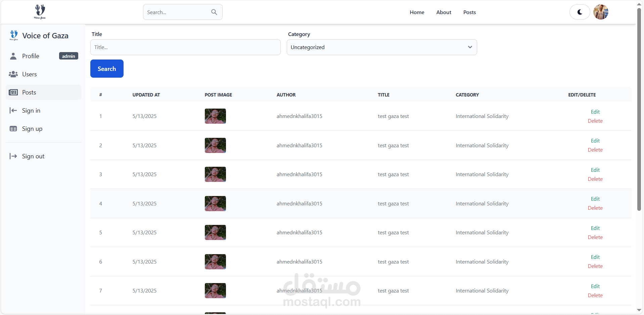Edit post in row 3
This screenshot has width=644, height=315.
[595, 170]
